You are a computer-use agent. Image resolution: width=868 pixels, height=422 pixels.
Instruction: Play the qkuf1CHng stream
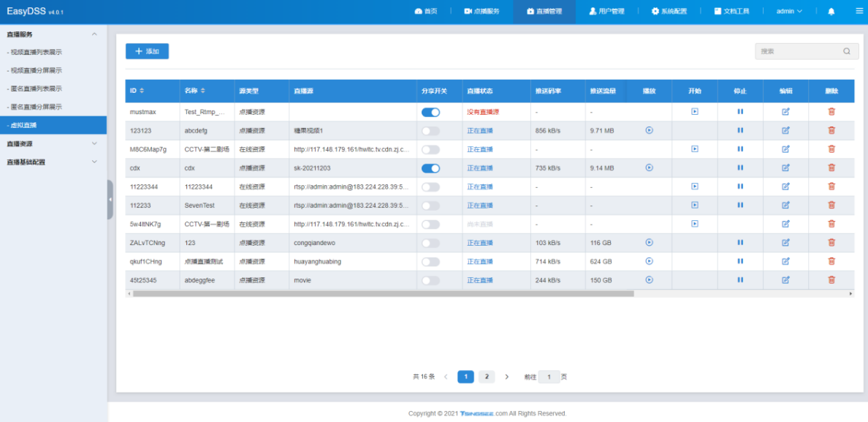[x=650, y=261]
